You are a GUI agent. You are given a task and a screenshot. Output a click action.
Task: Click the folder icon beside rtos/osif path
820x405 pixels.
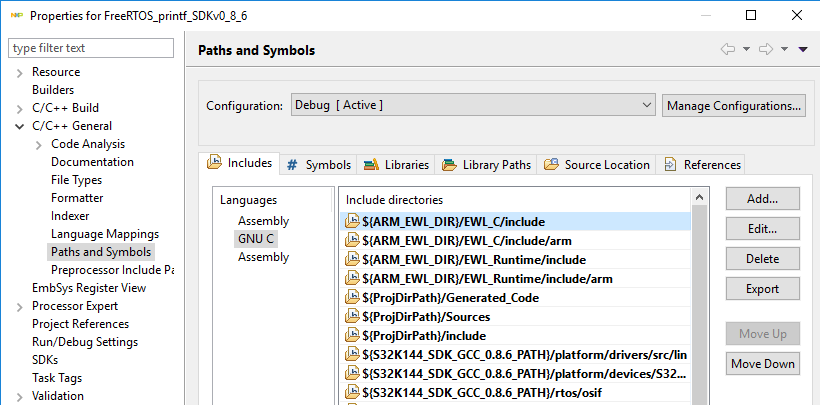tap(351, 392)
